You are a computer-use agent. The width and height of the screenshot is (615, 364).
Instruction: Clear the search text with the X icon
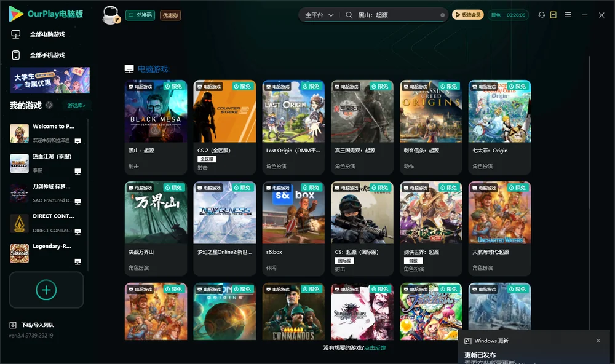point(442,15)
